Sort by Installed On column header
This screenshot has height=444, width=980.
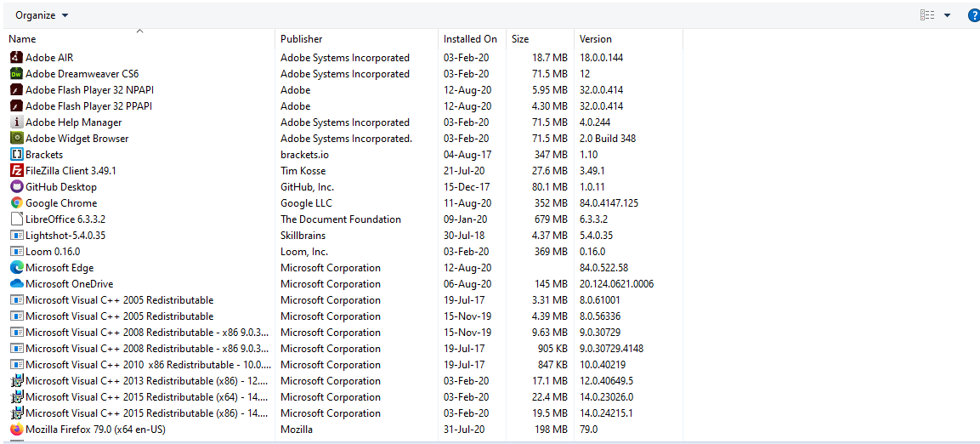pos(470,39)
